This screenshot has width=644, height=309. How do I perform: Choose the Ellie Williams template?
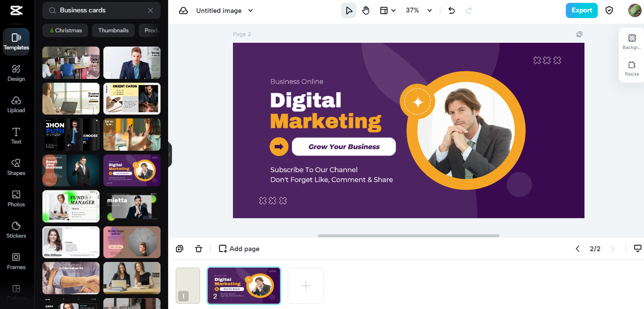(x=70, y=242)
